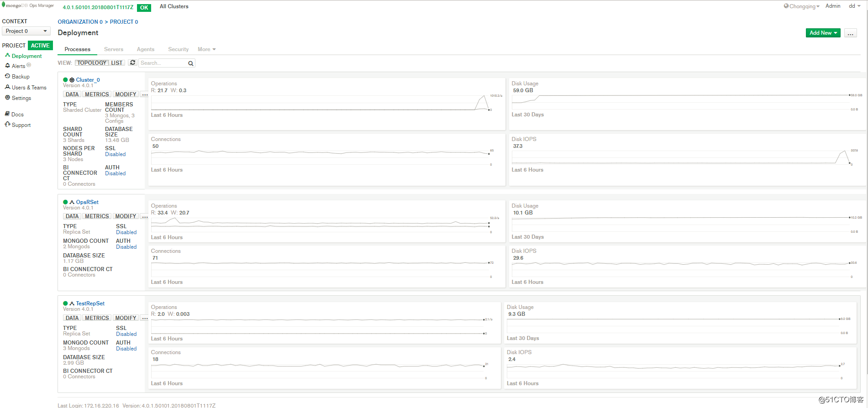Click the DATA button for OpsRSet
This screenshot has width=868, height=408.
pyautogui.click(x=72, y=216)
